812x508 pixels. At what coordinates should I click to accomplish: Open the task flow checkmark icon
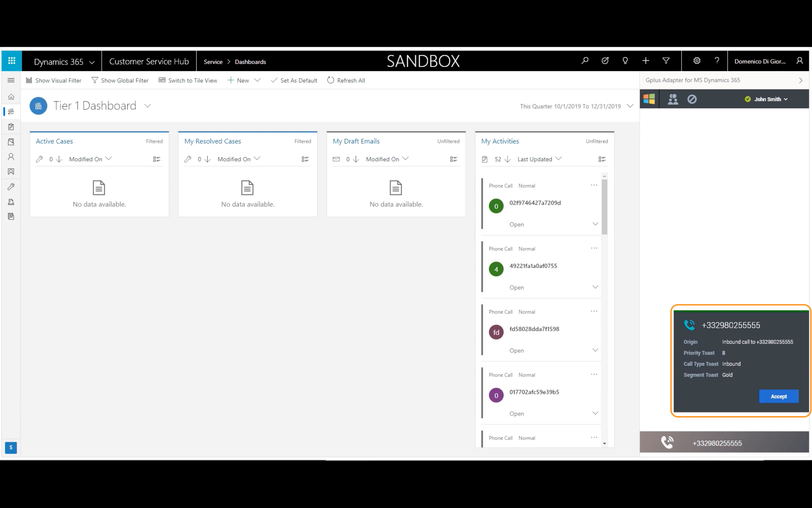point(605,61)
